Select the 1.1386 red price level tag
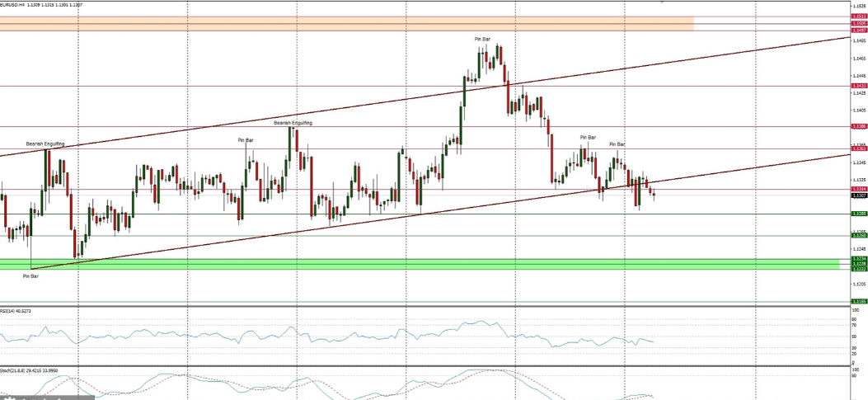 [858, 126]
